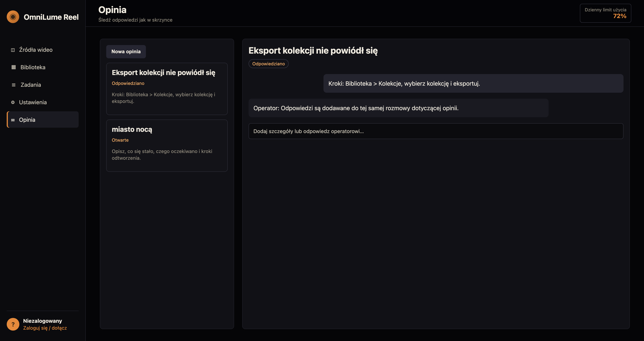Click the 72% usage value

click(620, 16)
